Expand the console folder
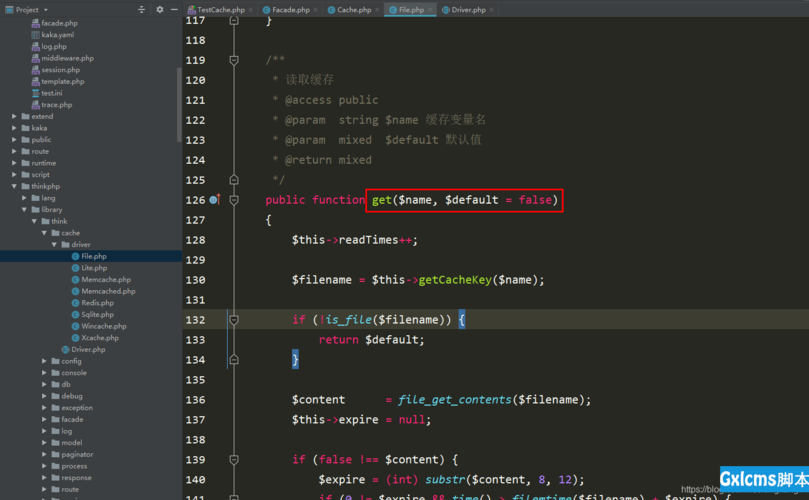809x500 pixels. [44, 373]
